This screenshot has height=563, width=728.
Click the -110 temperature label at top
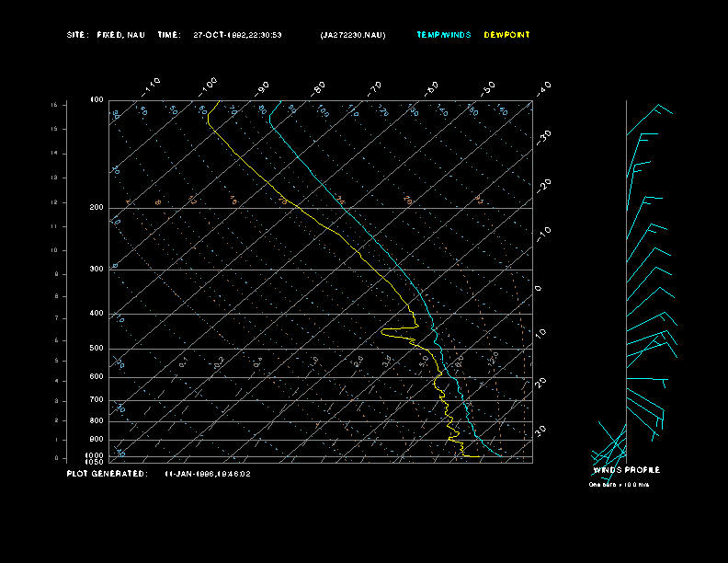point(152,86)
